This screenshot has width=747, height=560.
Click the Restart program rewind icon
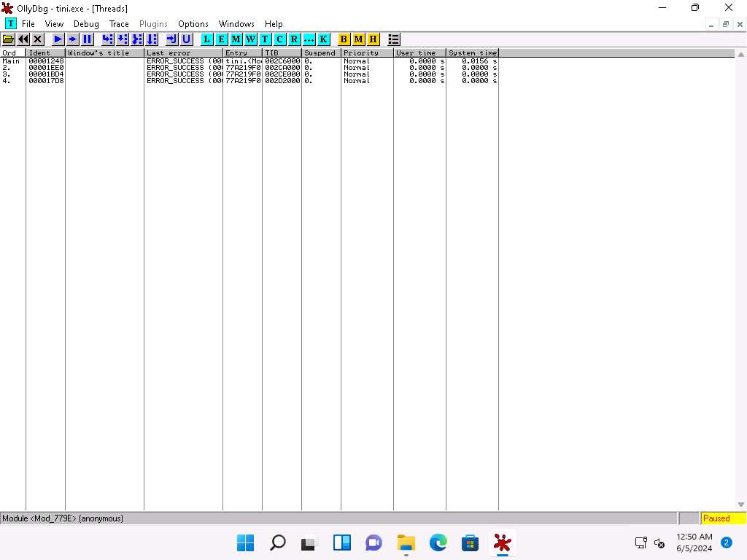[x=23, y=39]
